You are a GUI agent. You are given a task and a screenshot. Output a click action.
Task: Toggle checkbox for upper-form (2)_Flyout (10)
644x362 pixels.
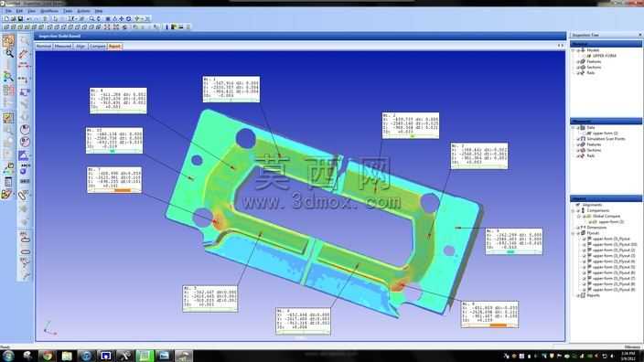click(x=585, y=245)
